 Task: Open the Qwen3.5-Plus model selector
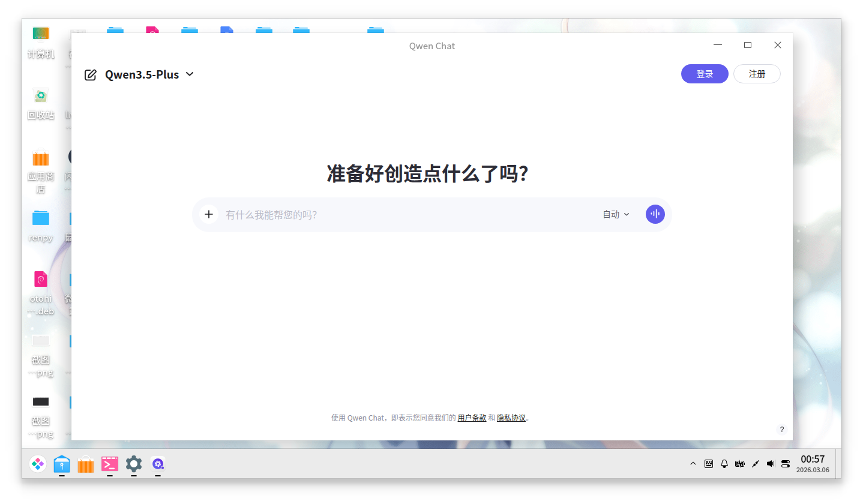coord(149,74)
